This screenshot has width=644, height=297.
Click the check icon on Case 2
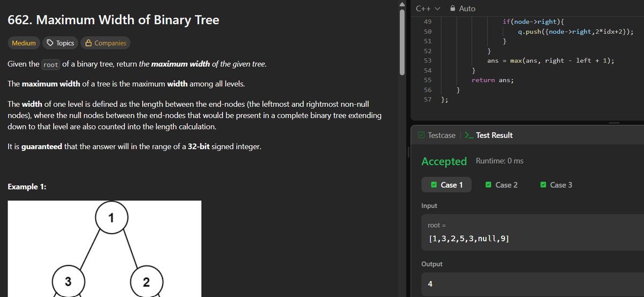(x=488, y=185)
